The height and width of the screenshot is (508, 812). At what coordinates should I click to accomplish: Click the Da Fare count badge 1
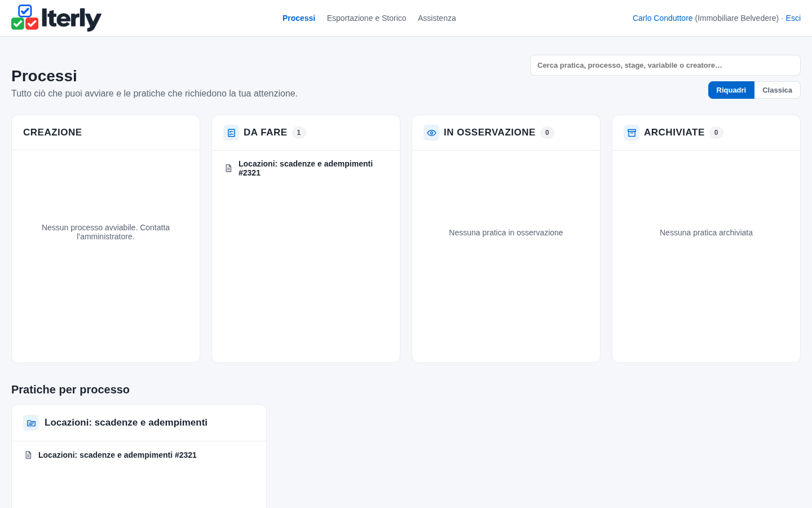click(299, 133)
